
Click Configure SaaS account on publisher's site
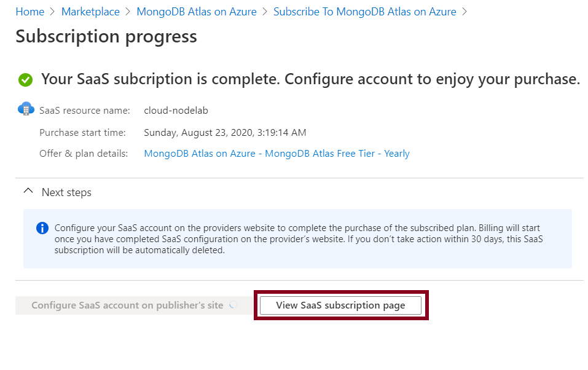(x=128, y=305)
